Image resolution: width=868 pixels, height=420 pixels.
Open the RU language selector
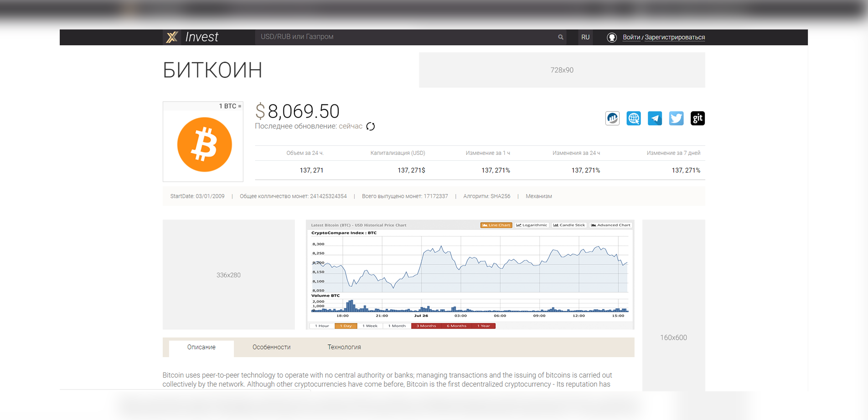coord(585,37)
